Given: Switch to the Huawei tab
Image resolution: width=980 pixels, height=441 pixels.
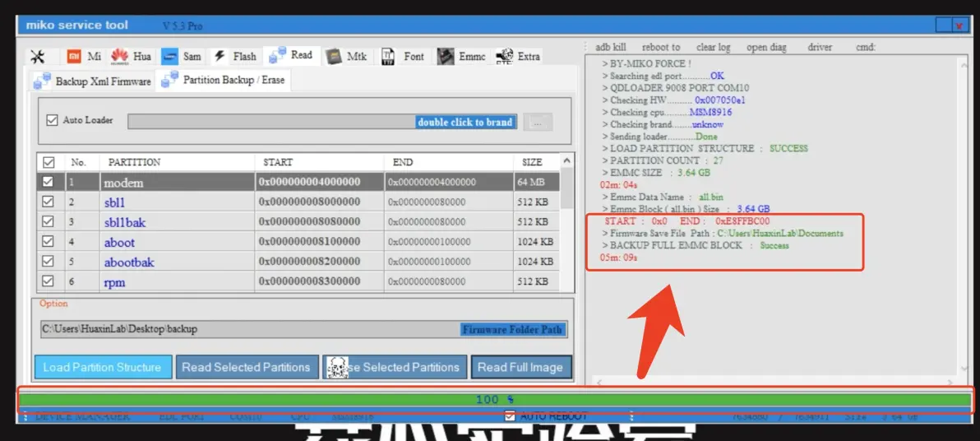Looking at the screenshot, I should [x=132, y=57].
